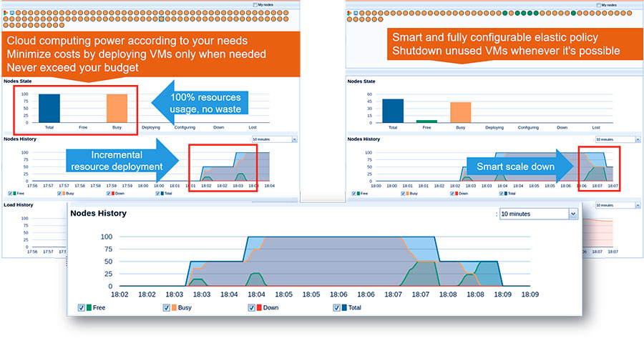Click red Down legend swatch in front chart
The image size is (644, 338).
coord(259,308)
